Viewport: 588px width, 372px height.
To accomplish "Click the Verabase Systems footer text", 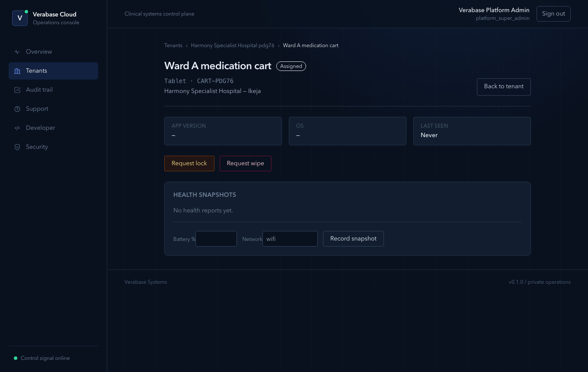I will pyautogui.click(x=146, y=282).
